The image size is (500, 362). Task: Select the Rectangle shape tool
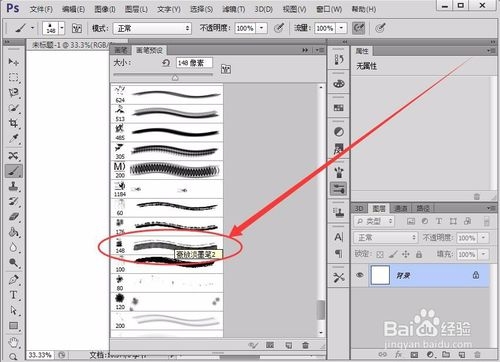[x=13, y=326]
